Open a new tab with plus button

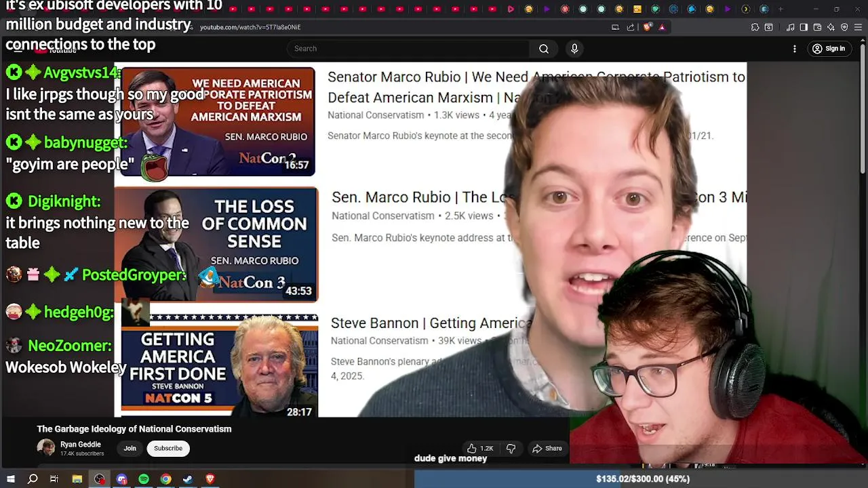[781, 9]
